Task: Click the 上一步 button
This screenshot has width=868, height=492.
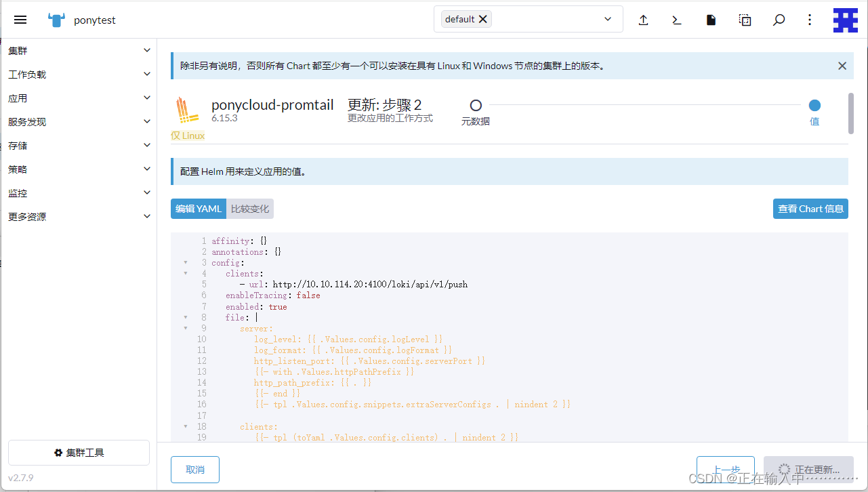Action: [726, 470]
